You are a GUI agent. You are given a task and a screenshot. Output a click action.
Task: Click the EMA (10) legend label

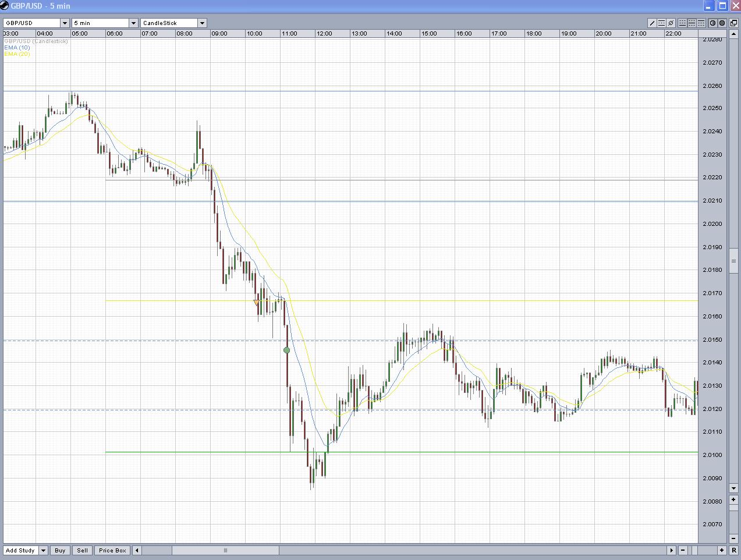click(x=17, y=48)
